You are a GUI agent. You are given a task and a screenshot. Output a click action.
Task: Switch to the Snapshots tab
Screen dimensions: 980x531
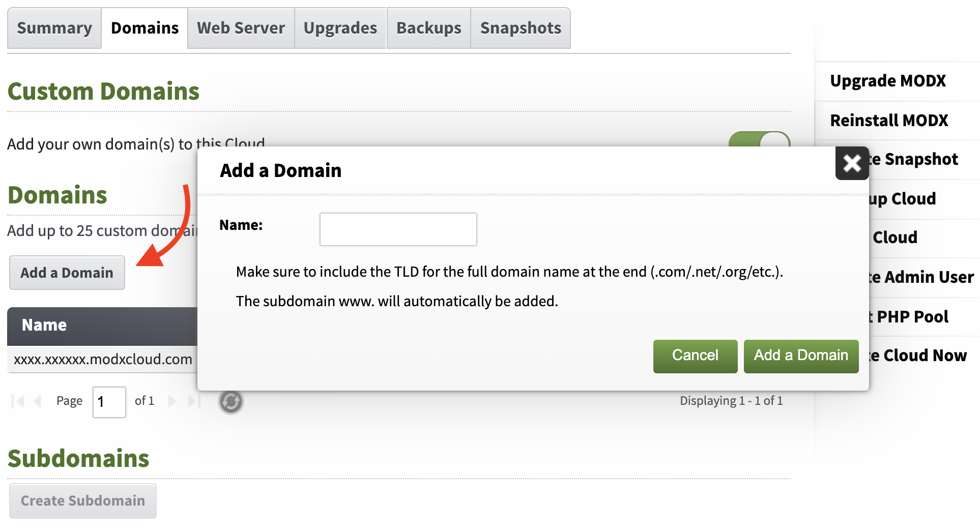(x=520, y=28)
